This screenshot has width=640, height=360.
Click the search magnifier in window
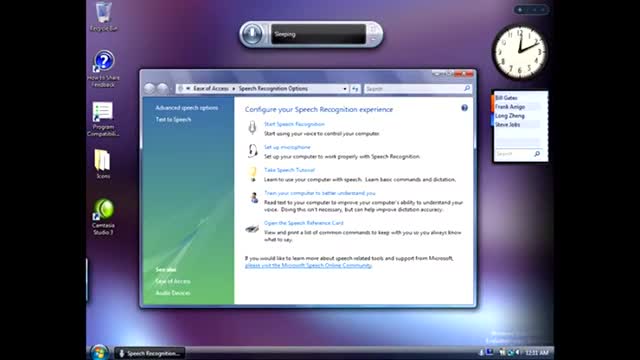(467, 88)
